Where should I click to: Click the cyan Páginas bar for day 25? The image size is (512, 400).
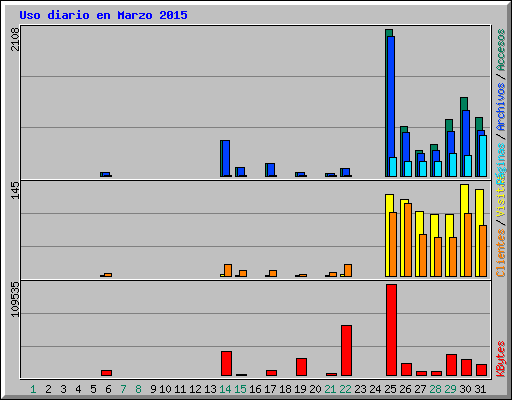click(x=393, y=167)
